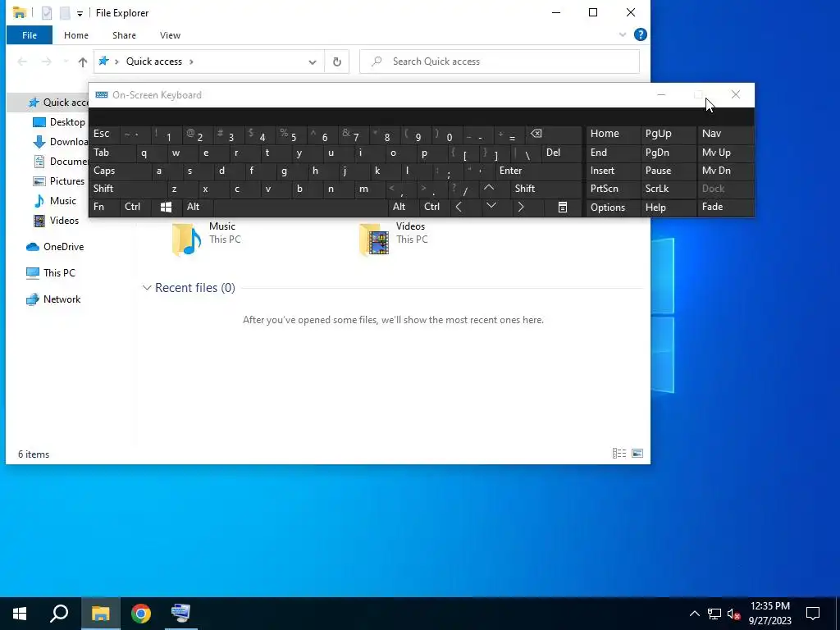Open Windows Start menu
The height and width of the screenshot is (630, 840).
tap(20, 614)
